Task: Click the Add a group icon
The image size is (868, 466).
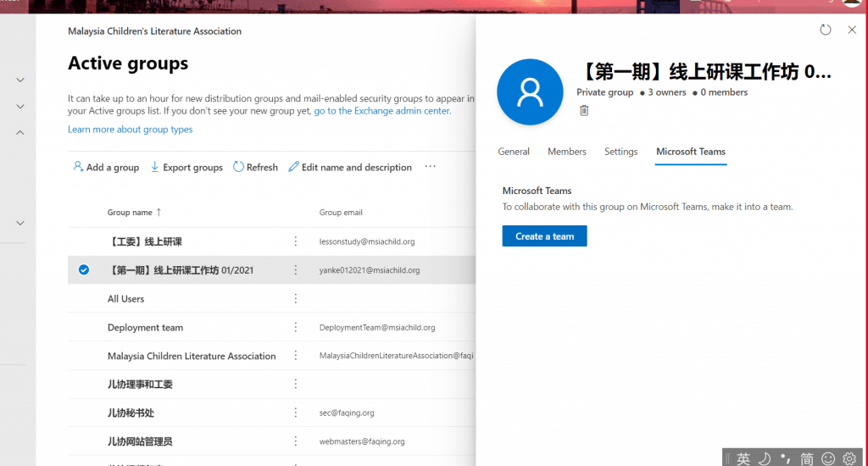Action: coord(78,167)
